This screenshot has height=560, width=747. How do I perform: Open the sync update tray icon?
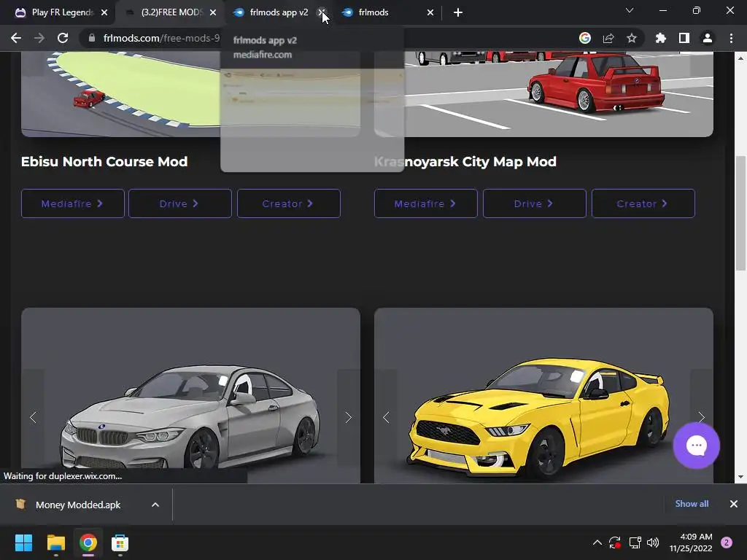614,542
